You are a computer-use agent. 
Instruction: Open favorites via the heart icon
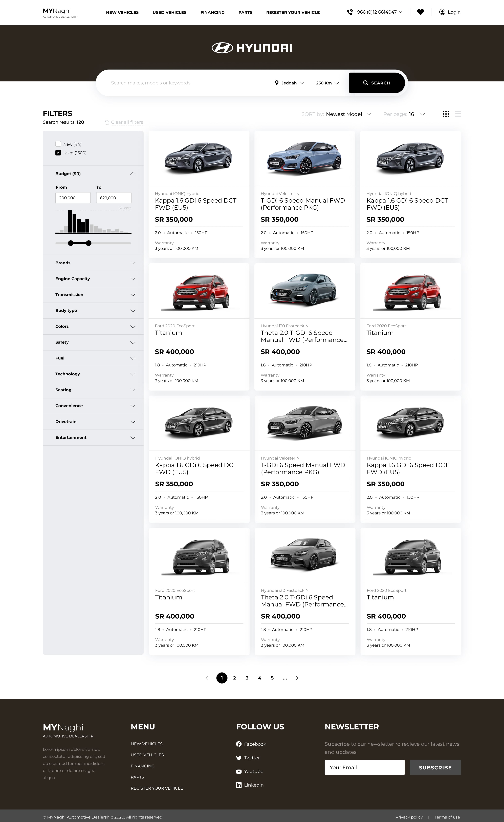click(x=421, y=12)
